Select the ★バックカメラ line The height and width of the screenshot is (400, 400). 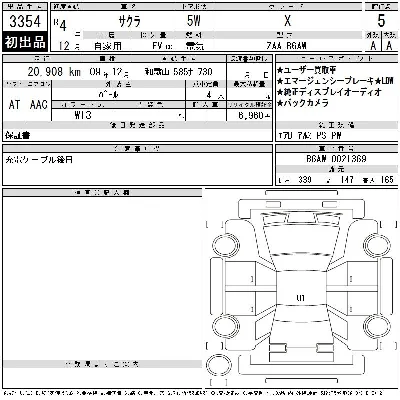pos(303,103)
